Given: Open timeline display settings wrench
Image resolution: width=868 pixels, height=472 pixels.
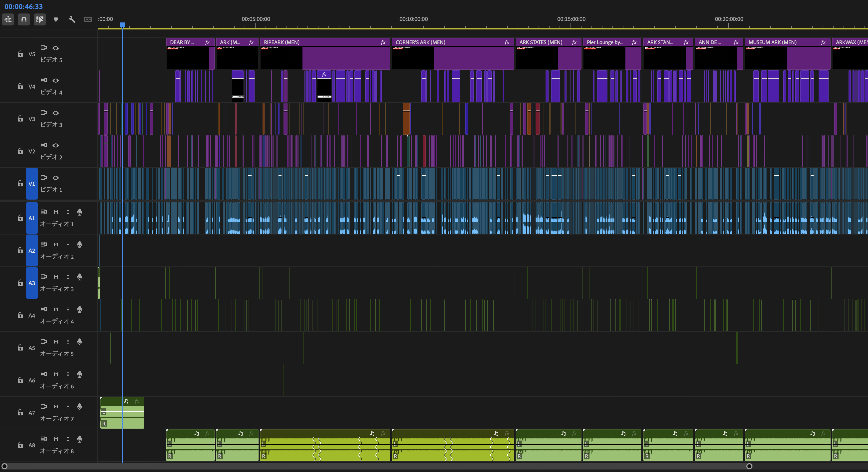Looking at the screenshot, I should click(x=72, y=19).
